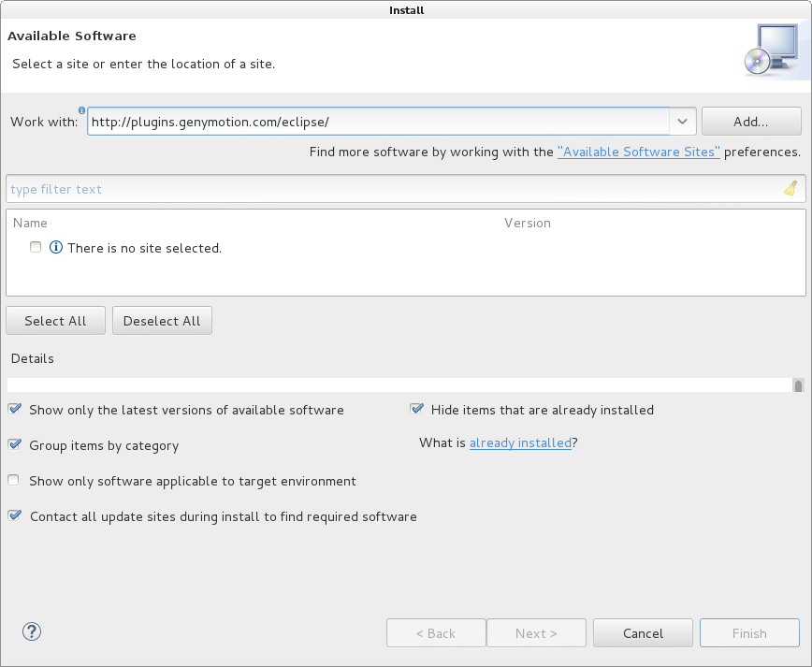Tick the checkbox beside no site selected
This screenshot has width=812, height=667.
coord(36,247)
